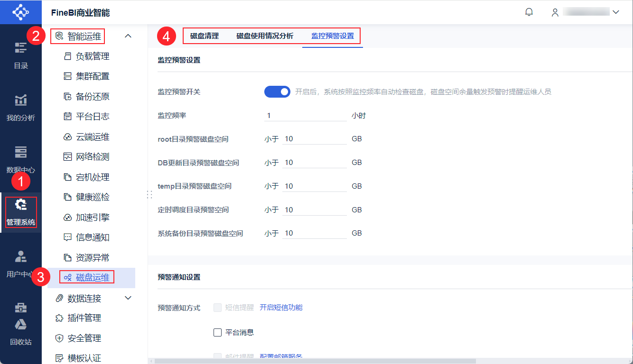633x364 pixels.
Task: Click the 配置邮箱服务 link
Action: click(x=281, y=357)
